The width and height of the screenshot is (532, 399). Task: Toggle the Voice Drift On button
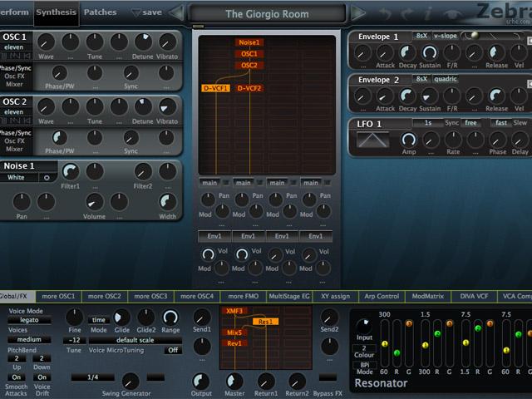pyautogui.click(x=42, y=377)
